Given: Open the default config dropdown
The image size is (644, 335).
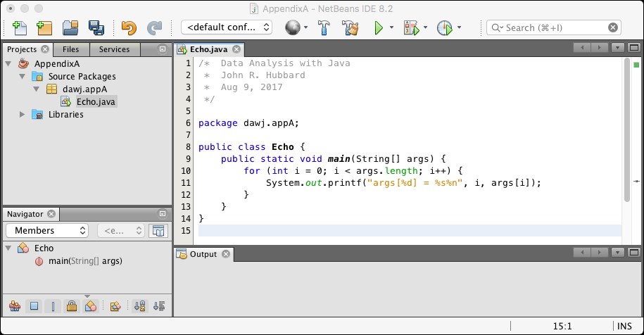Looking at the screenshot, I should click(x=227, y=27).
